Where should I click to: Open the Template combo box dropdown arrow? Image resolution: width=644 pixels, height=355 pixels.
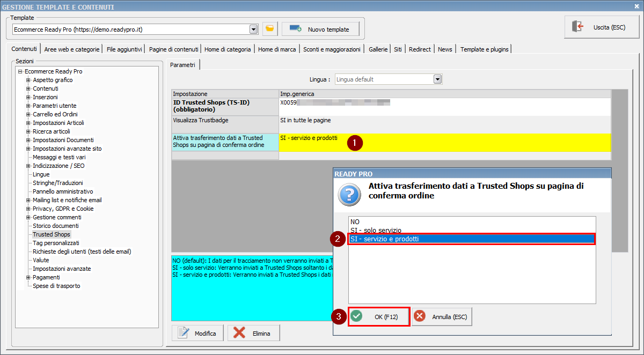(x=254, y=29)
